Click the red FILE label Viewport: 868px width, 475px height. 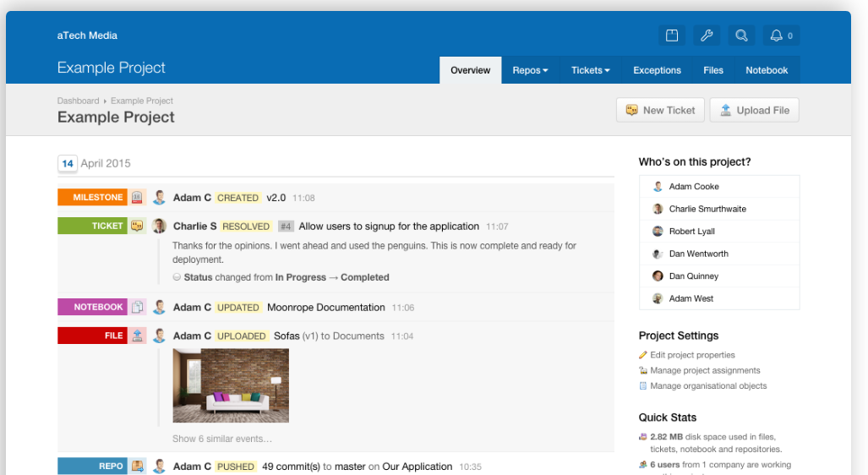point(92,336)
